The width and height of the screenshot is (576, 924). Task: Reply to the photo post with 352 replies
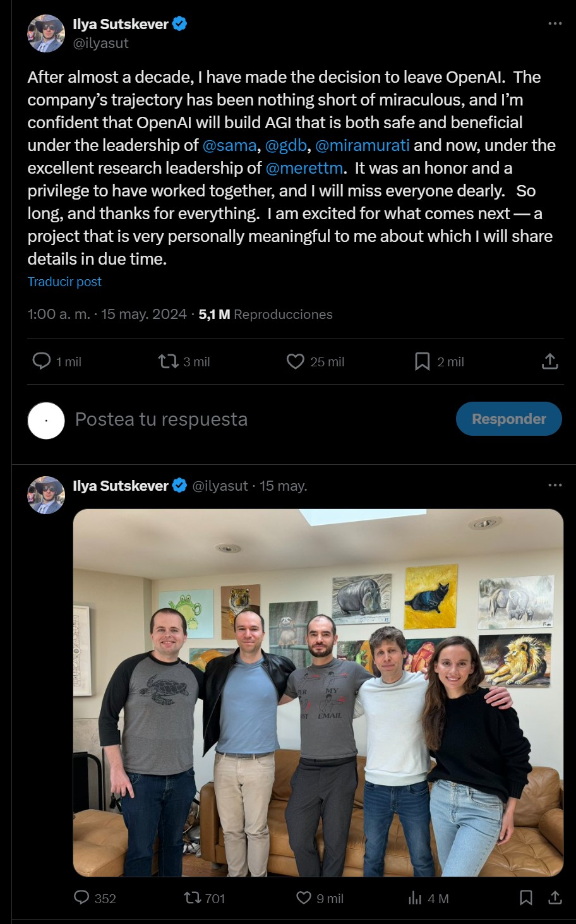pyautogui.click(x=82, y=897)
